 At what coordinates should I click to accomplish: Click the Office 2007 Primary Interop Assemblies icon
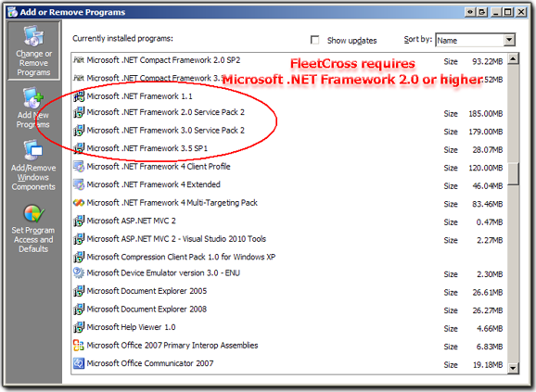click(x=79, y=346)
